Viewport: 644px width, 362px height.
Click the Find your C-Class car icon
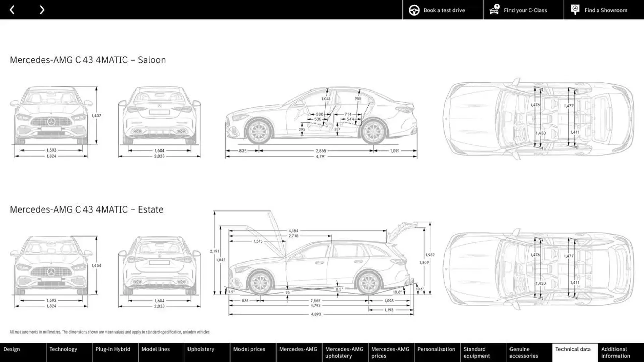coord(494,9)
